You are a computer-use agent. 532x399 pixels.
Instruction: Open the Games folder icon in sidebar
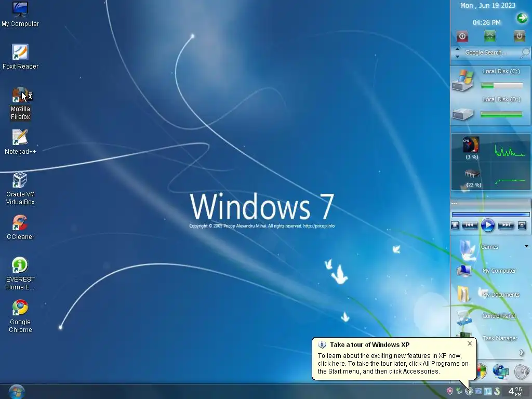point(468,249)
